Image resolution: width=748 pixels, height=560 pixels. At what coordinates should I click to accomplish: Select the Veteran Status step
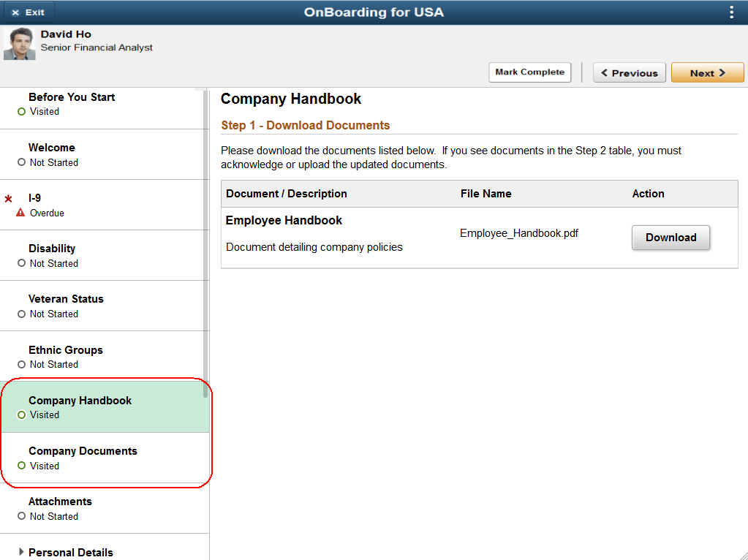66,299
